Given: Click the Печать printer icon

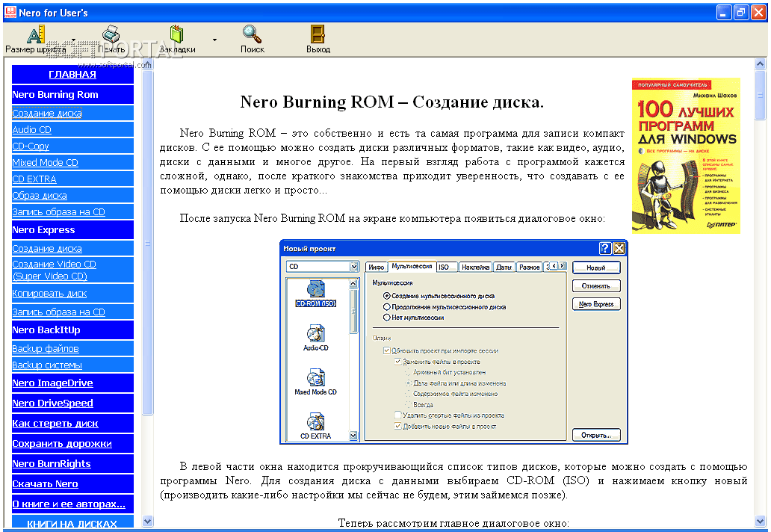Looking at the screenshot, I should 111,34.
